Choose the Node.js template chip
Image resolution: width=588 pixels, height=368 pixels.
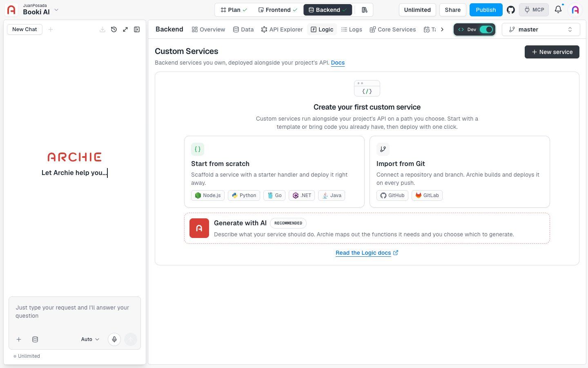pyautogui.click(x=208, y=195)
